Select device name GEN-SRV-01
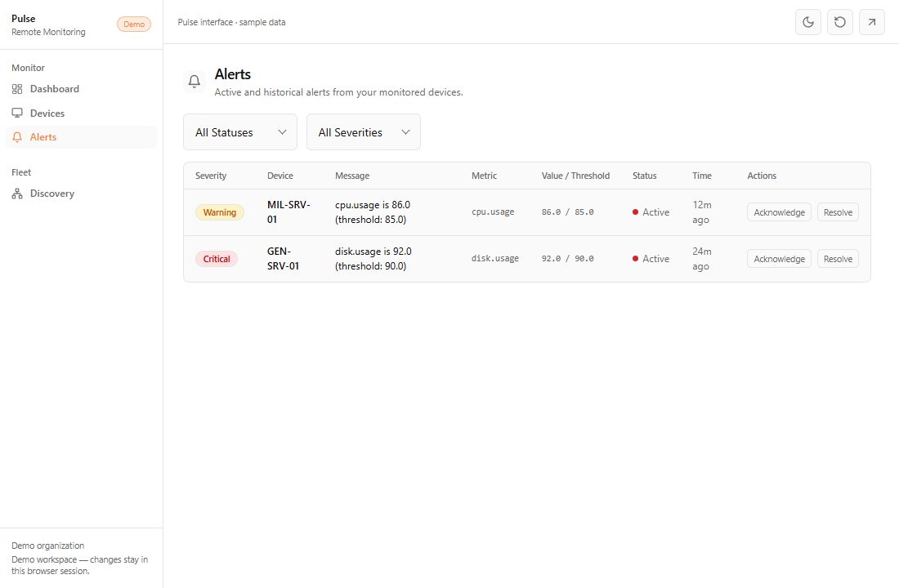Image resolution: width=899 pixels, height=588 pixels. [284, 258]
